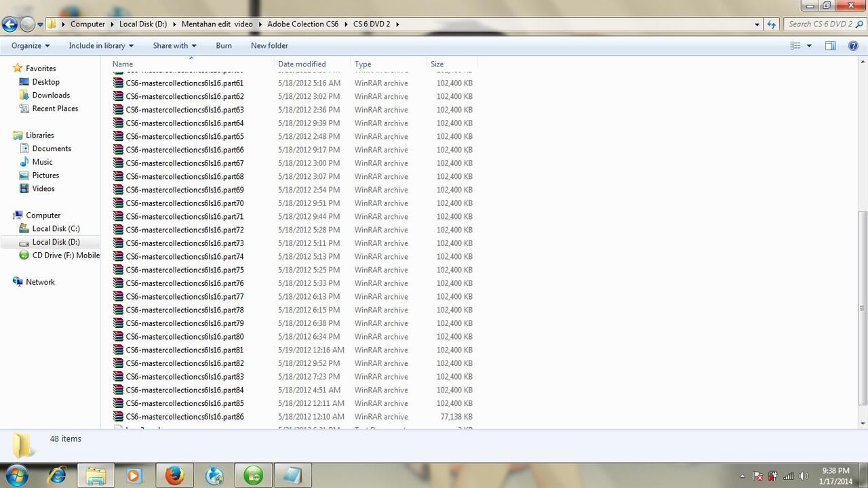Open Local Disk (C:) in navigation pane
Image resolution: width=868 pixels, height=488 pixels.
pyautogui.click(x=56, y=228)
